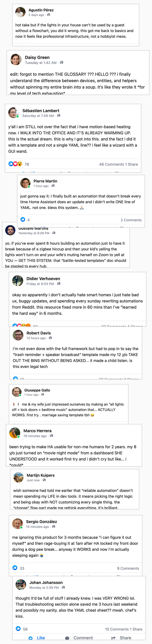Screen dimensions: 152x644
Task: Open the reaction emojis on Sébastien Lambert's post
Action: point(15,164)
